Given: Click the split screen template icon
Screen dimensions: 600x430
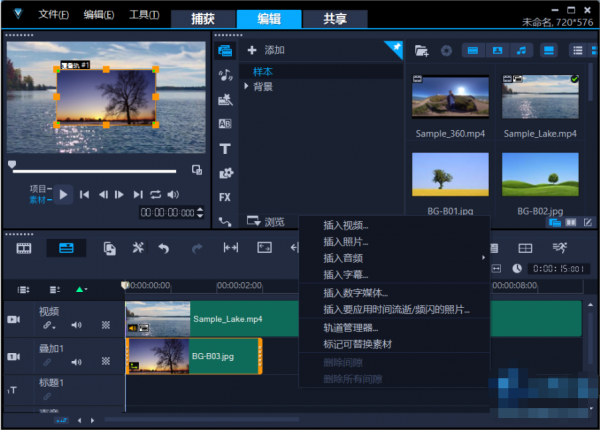Looking at the screenshot, I should (525, 249).
